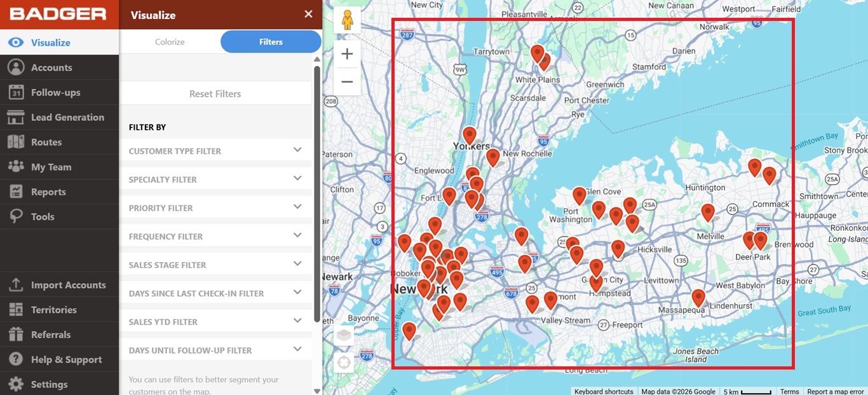Zoom out the map with minus button
This screenshot has width=868, height=395.
(x=347, y=81)
